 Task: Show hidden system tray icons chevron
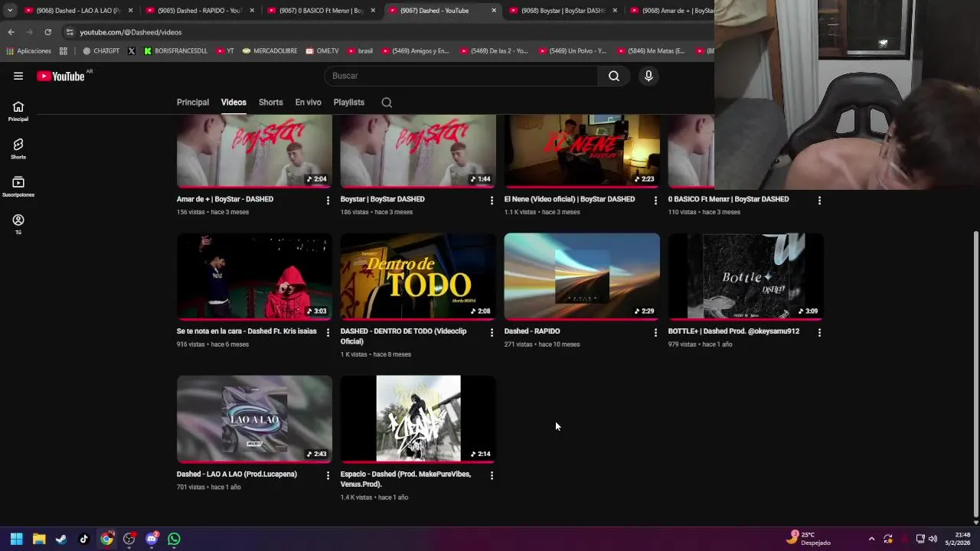click(871, 539)
